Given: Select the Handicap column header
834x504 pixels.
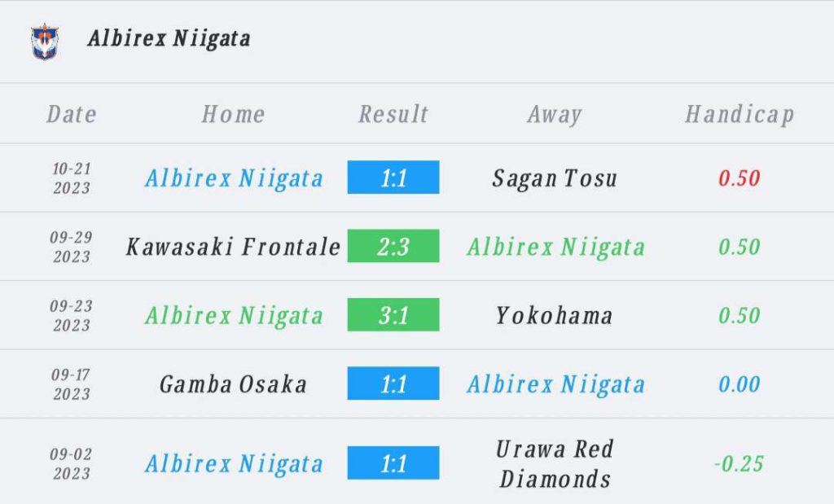Looking at the screenshot, I should [740, 115].
